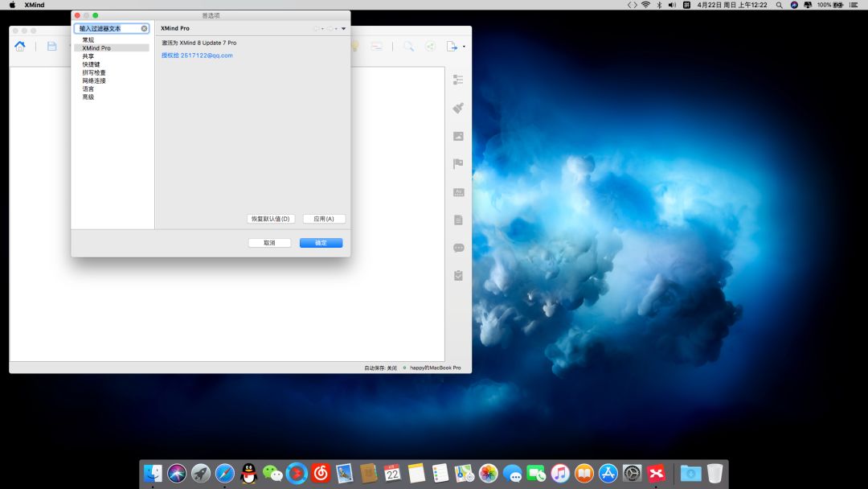Click happy的MacBook Pro in status bar

[435, 368]
